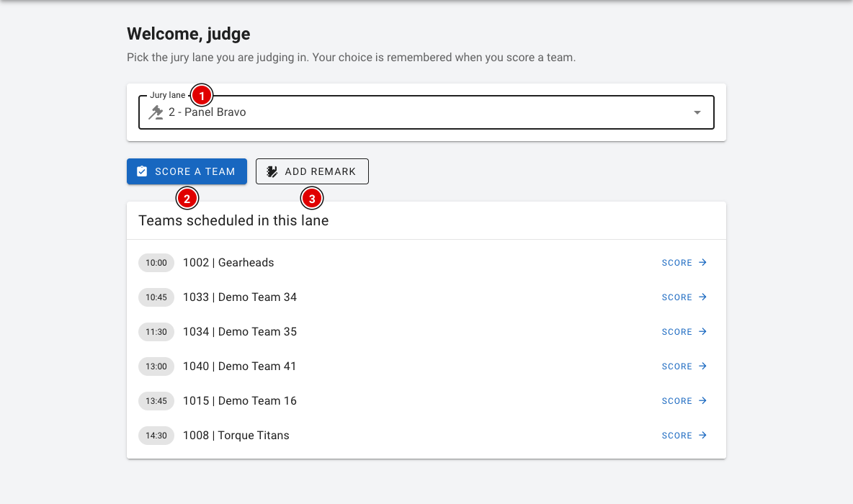Select the '2 - Panel Bravo' lane value
The image size is (853, 504).
(x=207, y=112)
